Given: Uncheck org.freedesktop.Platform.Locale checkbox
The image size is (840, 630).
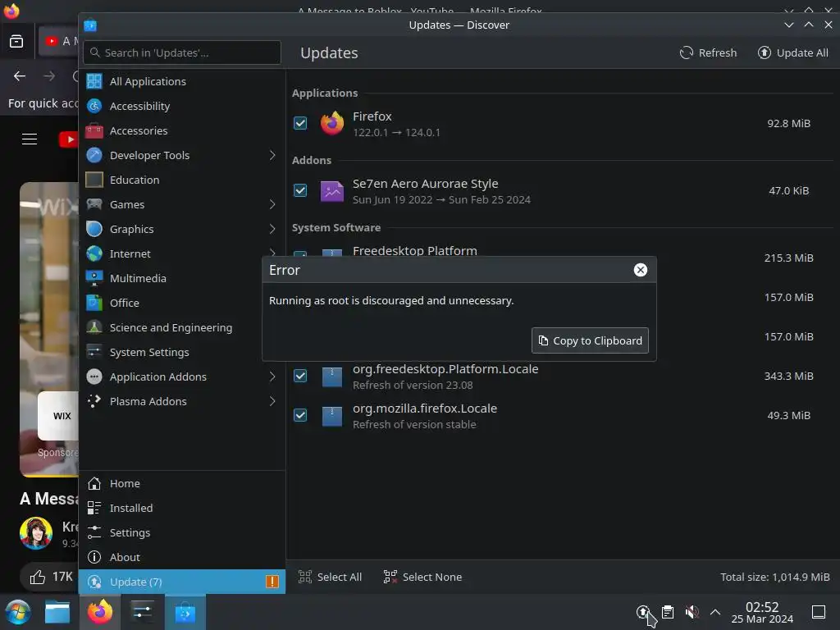Looking at the screenshot, I should 300,376.
